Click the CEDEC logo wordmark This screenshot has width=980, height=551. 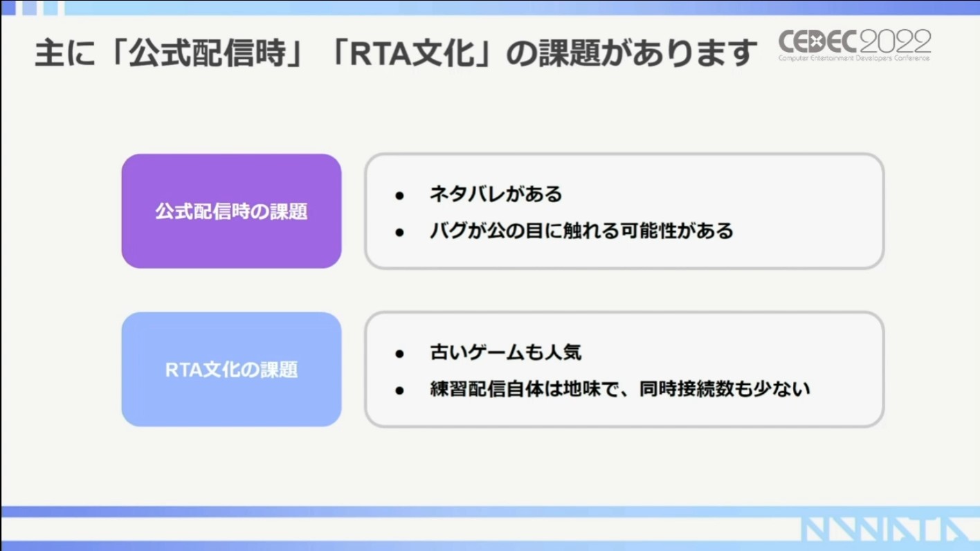817,42
